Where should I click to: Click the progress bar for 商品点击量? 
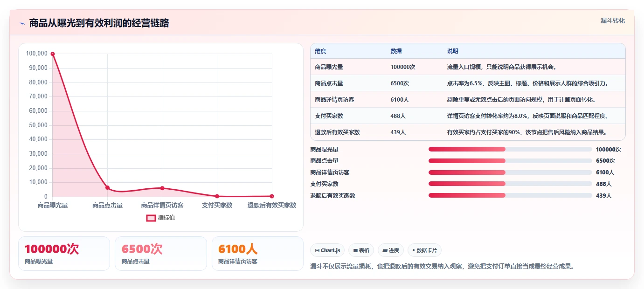tap(510, 161)
